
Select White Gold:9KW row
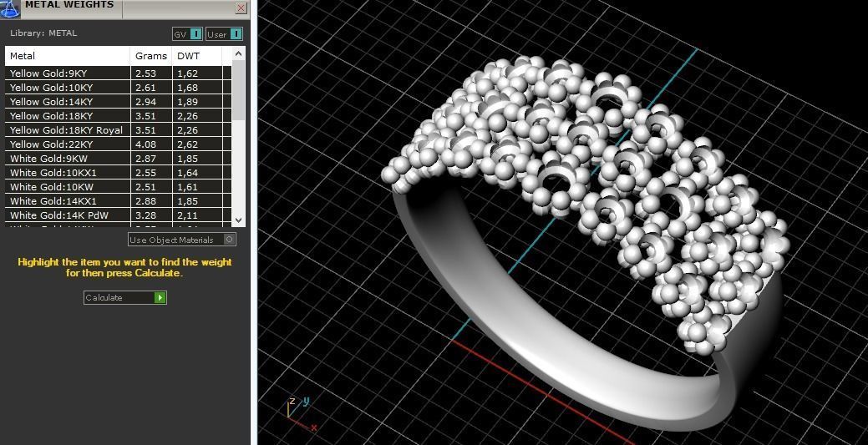click(118, 159)
